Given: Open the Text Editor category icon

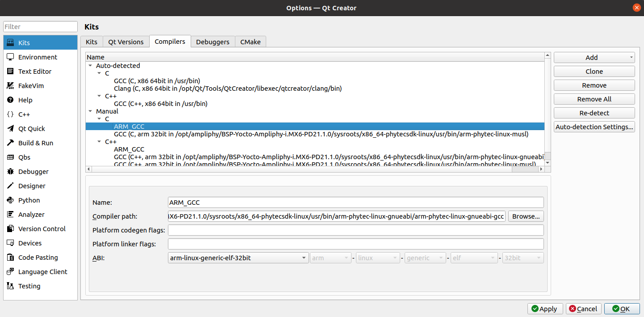Looking at the screenshot, I should 10,72.
